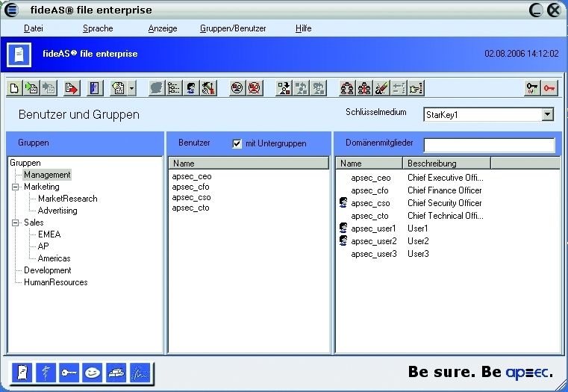Viewport: 568px width, 392px height.
Task: Open the signature graph icon in bottom bar
Action: point(140,373)
